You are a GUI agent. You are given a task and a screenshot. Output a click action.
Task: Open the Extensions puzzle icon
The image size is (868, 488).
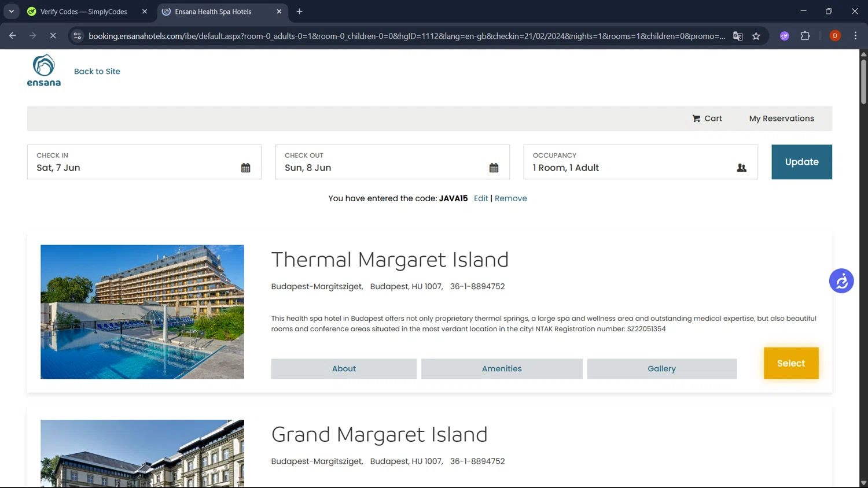point(805,36)
